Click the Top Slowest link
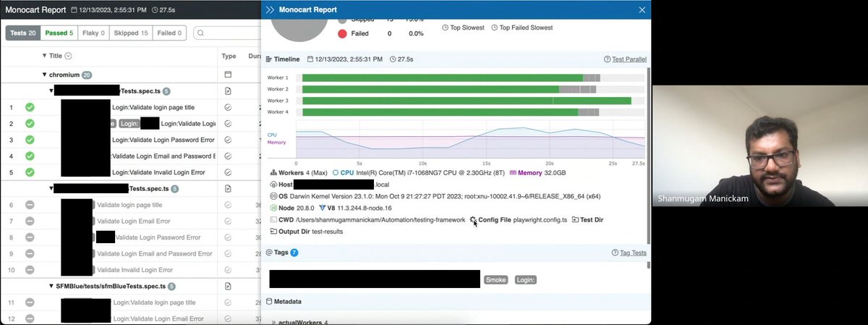The height and width of the screenshot is (325, 868). pos(464,28)
